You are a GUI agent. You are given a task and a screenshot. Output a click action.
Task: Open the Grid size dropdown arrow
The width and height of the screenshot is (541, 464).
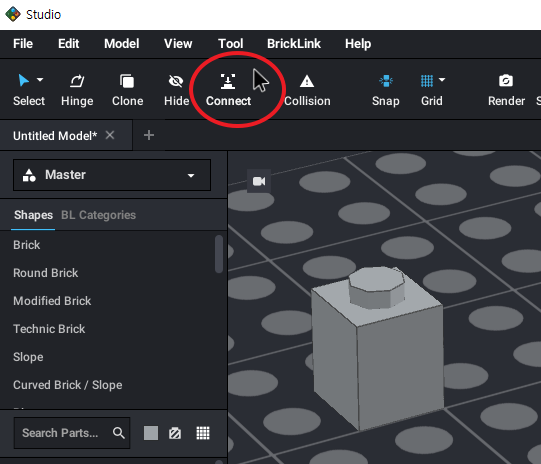pyautogui.click(x=442, y=80)
